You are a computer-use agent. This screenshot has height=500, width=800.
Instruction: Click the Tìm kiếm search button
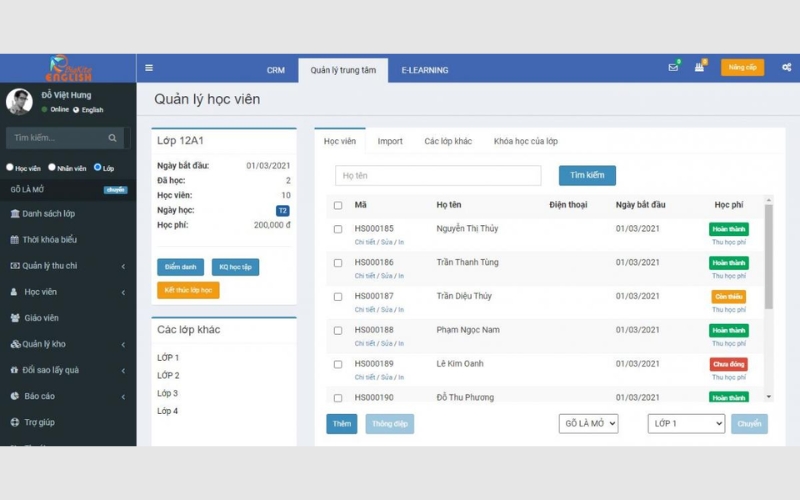[x=587, y=175]
